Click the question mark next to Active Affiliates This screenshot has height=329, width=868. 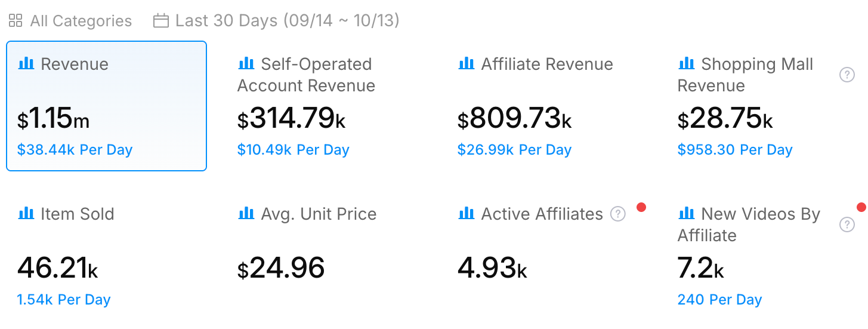pyautogui.click(x=618, y=214)
